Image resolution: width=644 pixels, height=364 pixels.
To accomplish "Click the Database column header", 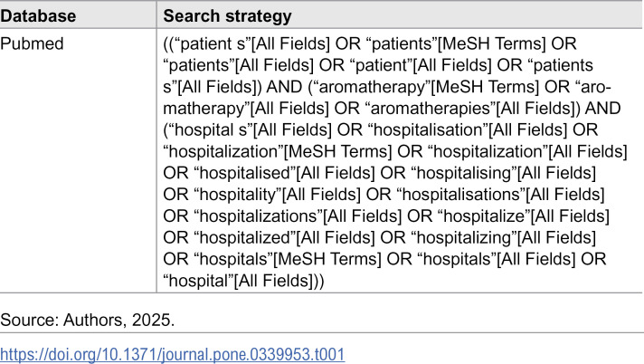I will coord(38,16).
